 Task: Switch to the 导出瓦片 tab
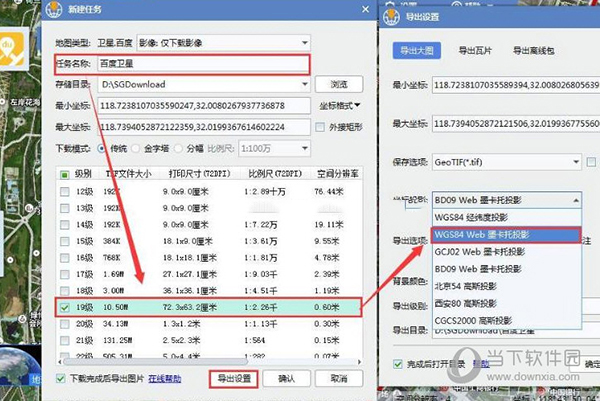(x=475, y=51)
